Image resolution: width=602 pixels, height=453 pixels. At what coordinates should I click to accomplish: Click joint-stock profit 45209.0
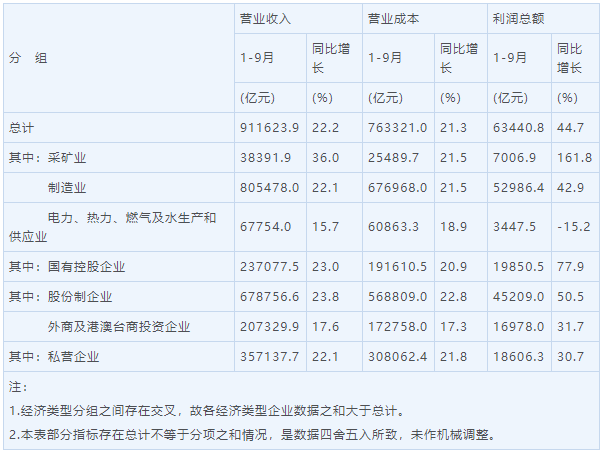coord(519,296)
